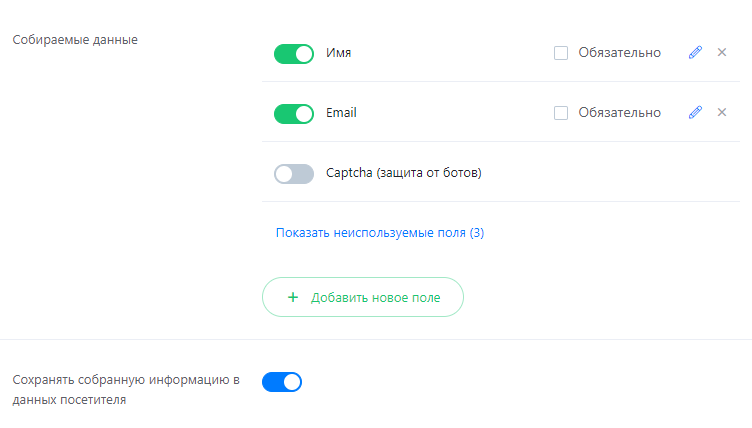The height and width of the screenshot is (428, 752).
Task: Click the Обязательно label next to Имя
Action: (620, 53)
